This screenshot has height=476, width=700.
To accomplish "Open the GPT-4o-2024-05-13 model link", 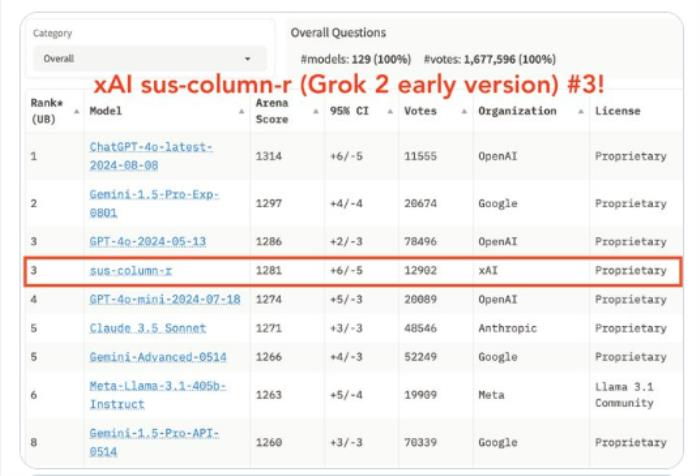I will pyautogui.click(x=148, y=242).
